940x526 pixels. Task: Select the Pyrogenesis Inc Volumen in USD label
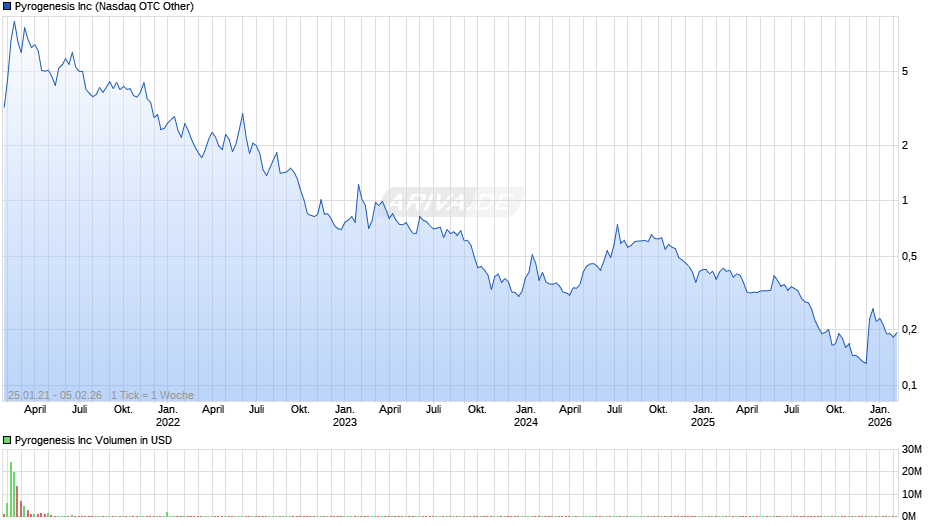click(x=94, y=440)
